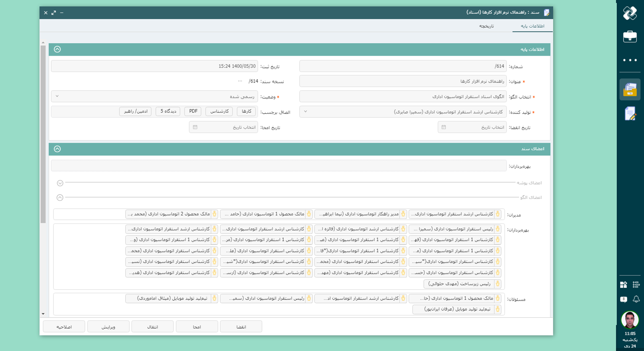
Task: Open the briefcase icon in the sidebar
Action: (x=630, y=37)
